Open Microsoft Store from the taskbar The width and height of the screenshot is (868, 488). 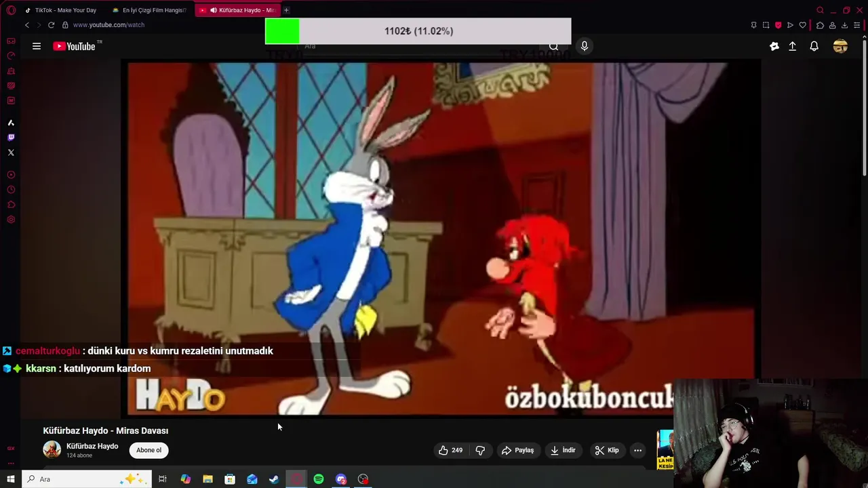tap(230, 479)
